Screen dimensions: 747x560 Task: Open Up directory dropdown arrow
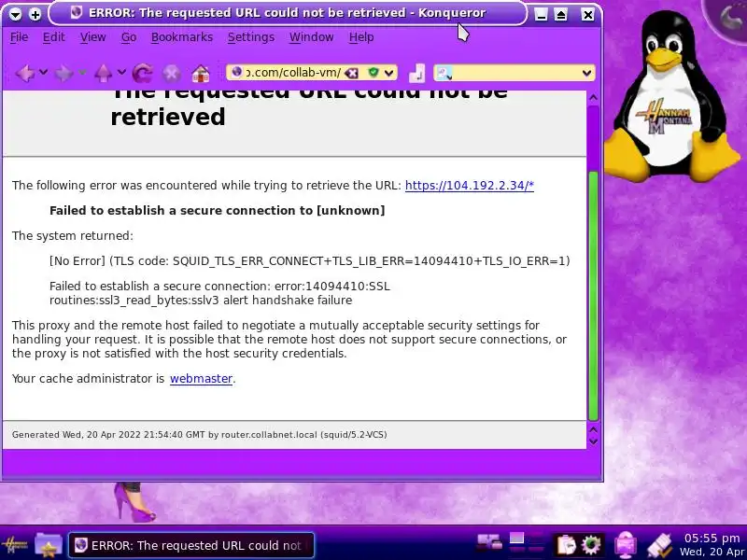[122, 73]
